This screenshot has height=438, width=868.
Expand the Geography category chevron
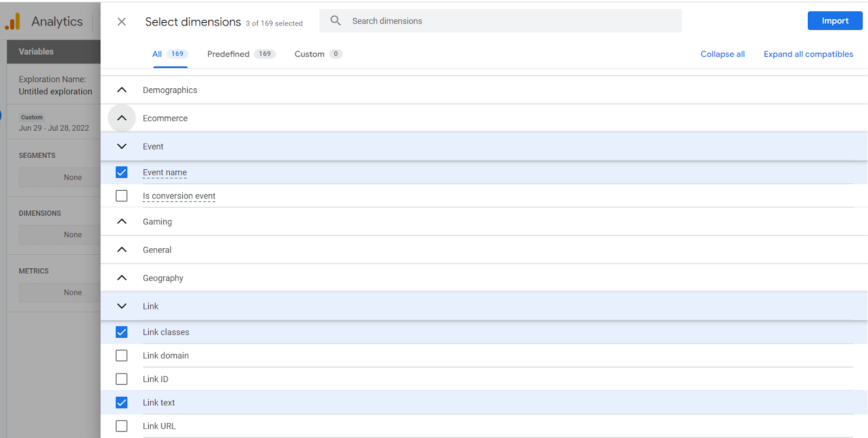pos(122,278)
